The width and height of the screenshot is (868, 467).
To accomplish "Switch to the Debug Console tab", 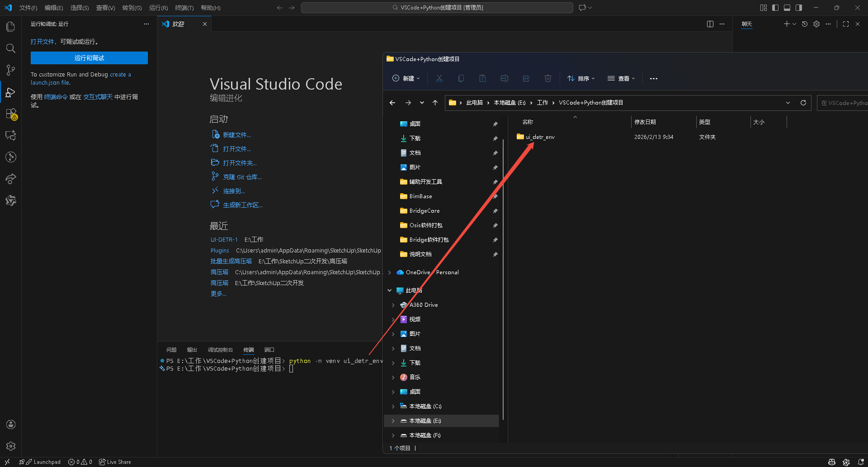I will point(220,350).
